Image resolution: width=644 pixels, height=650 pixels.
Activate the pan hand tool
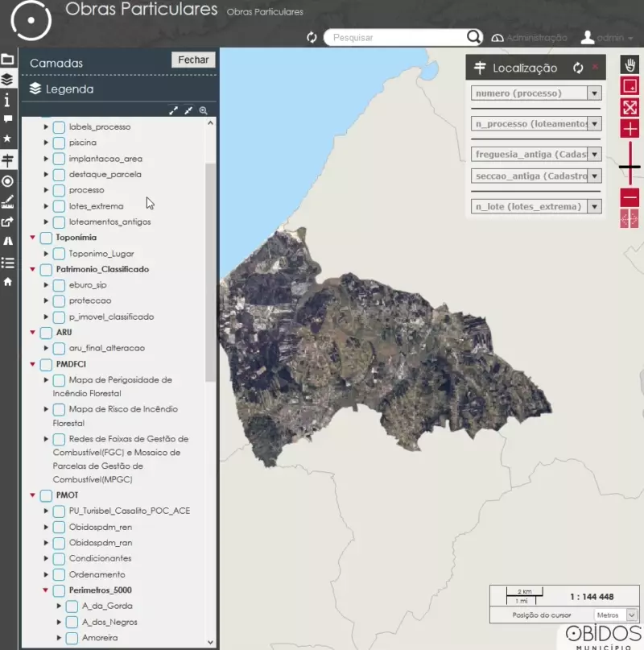click(x=630, y=65)
